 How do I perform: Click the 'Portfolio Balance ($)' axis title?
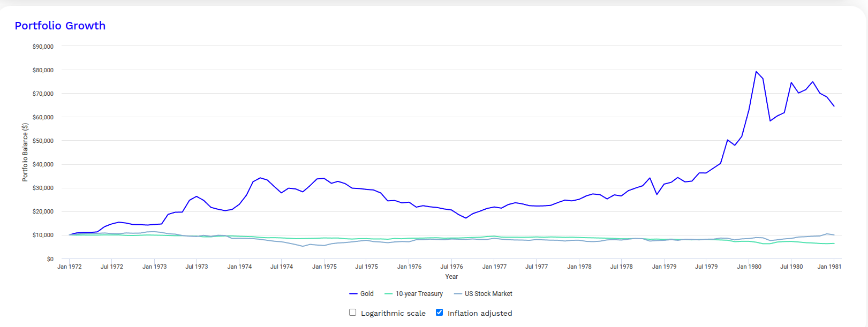tap(25, 153)
